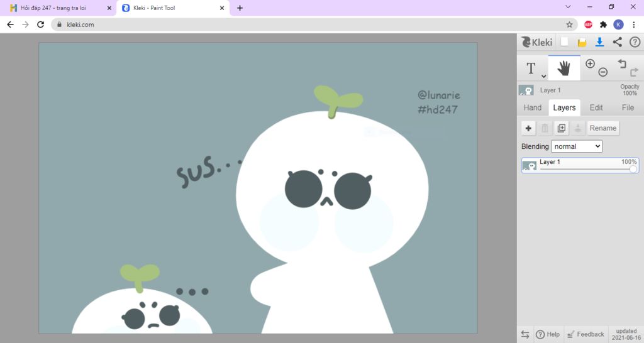The image size is (644, 343).
Task: Merge layer down
Action: [x=577, y=128]
